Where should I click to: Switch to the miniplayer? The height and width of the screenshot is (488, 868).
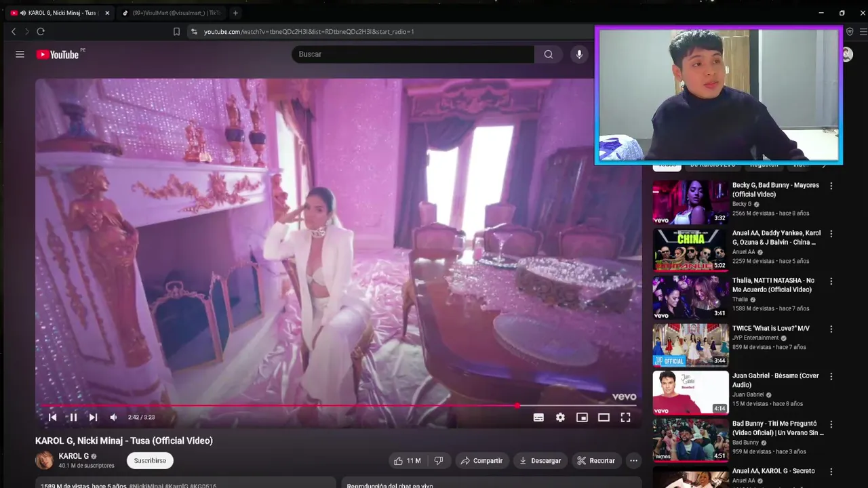(582, 418)
